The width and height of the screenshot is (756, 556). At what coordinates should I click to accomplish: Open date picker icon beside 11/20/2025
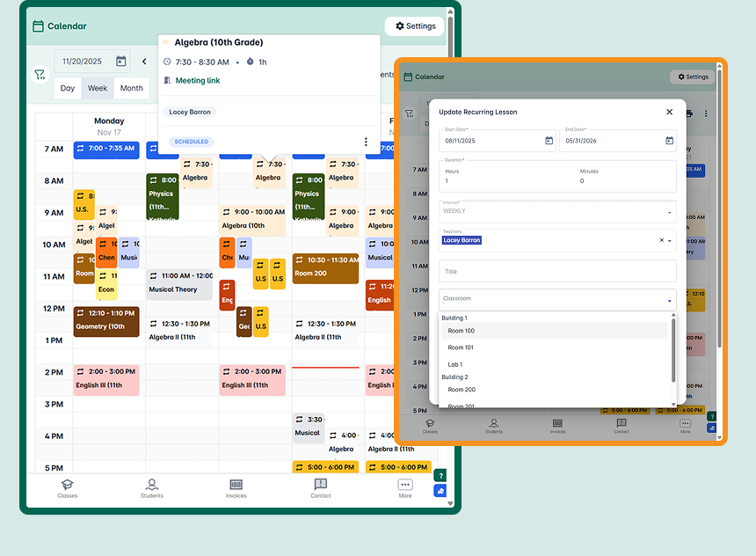(121, 62)
